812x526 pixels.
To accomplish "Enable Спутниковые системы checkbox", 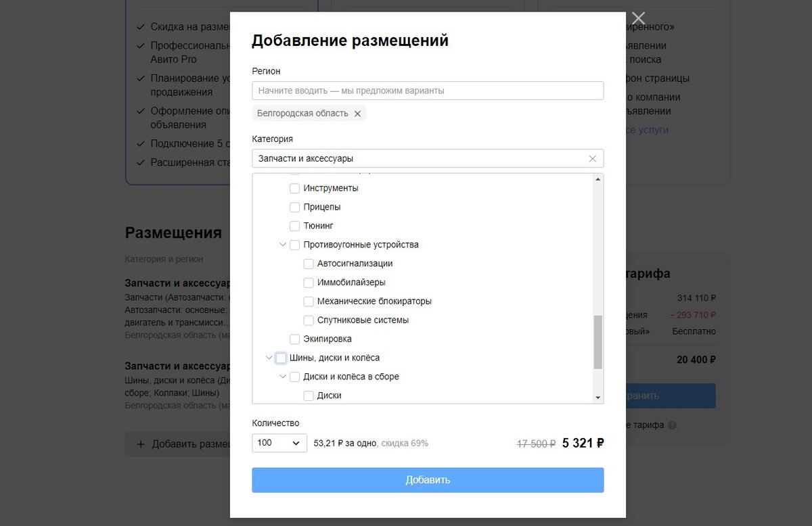I will [x=308, y=320].
